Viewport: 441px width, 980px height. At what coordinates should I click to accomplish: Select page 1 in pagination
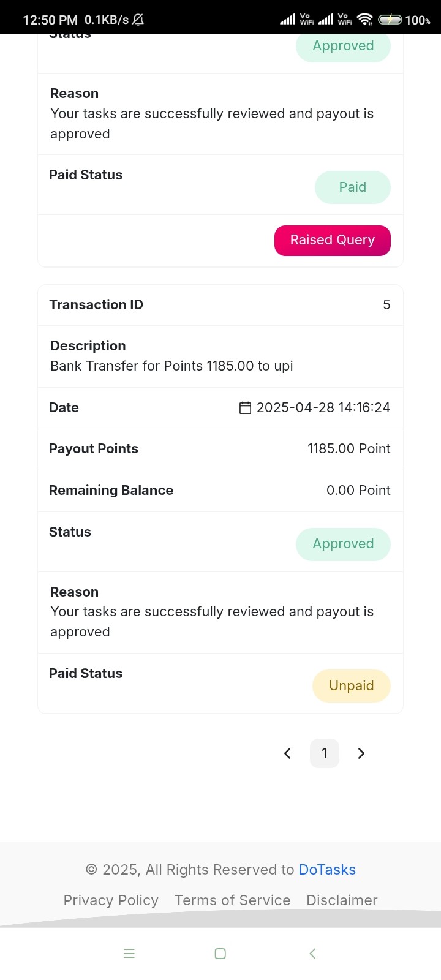coord(325,753)
